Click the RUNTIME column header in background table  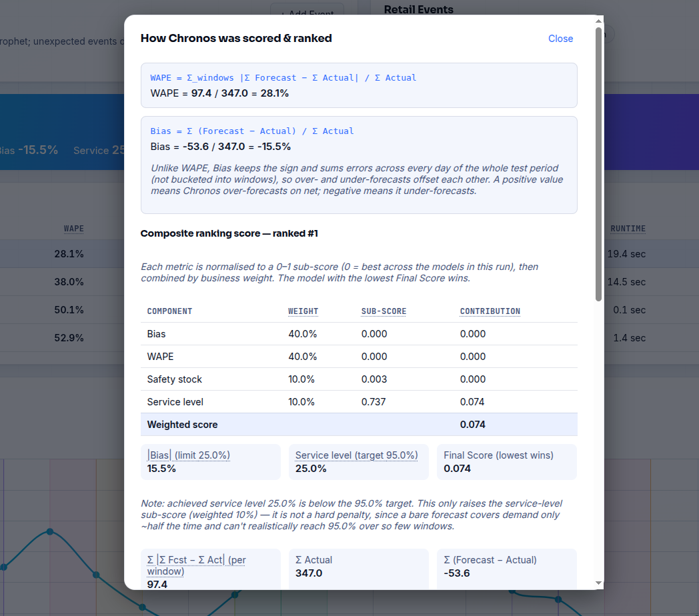click(628, 229)
